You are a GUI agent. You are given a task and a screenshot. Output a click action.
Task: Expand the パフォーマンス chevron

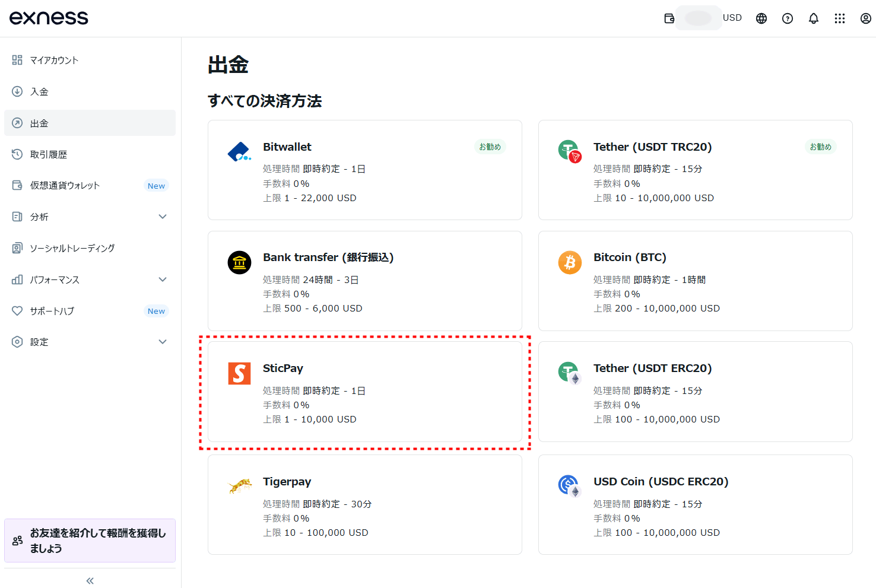click(x=163, y=279)
